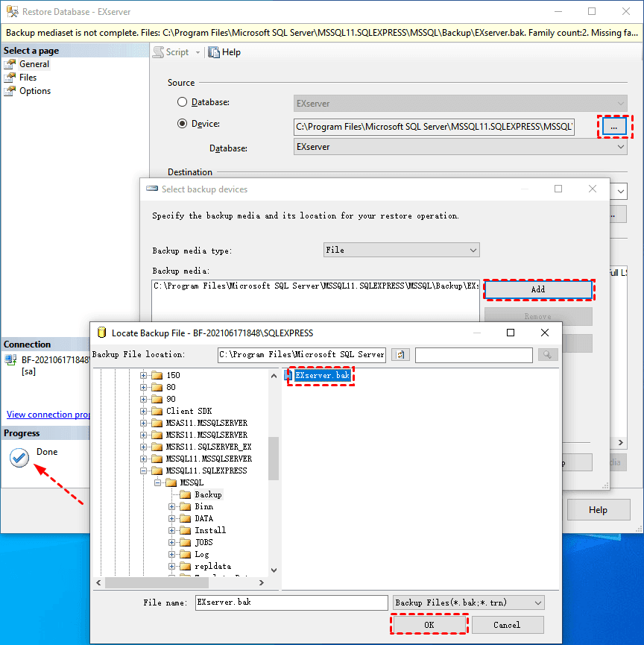Maximize the Locate Backup File window
The image size is (644, 645).
(511, 333)
